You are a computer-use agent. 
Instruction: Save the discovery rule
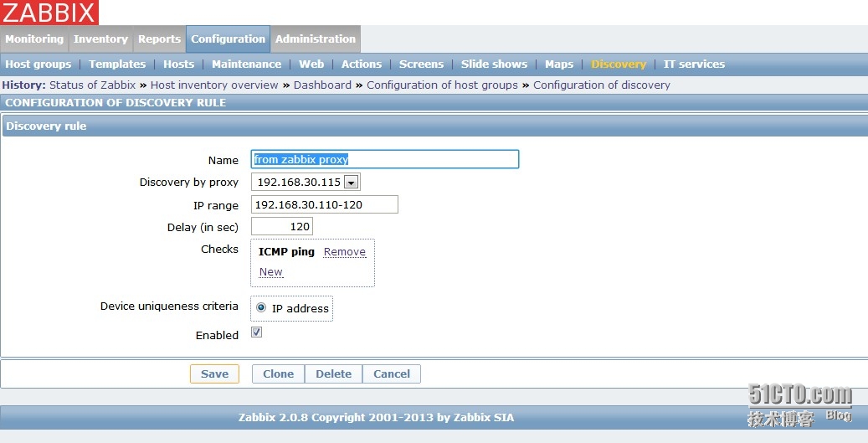pos(215,373)
